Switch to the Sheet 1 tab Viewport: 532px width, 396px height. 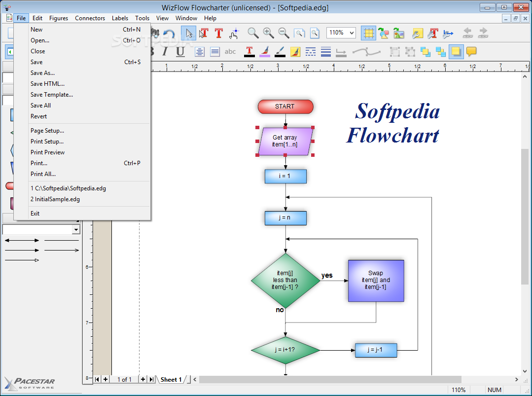171,379
